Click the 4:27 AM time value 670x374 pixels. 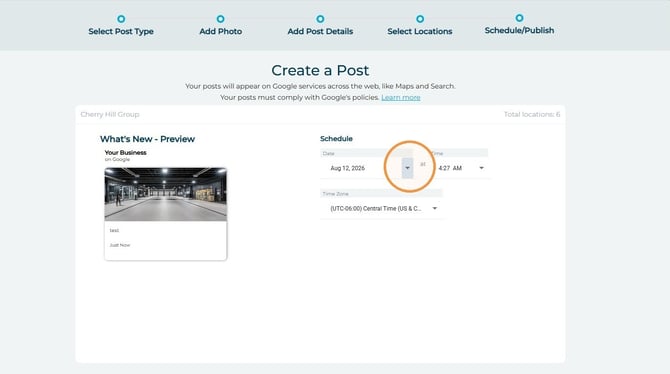click(x=450, y=168)
